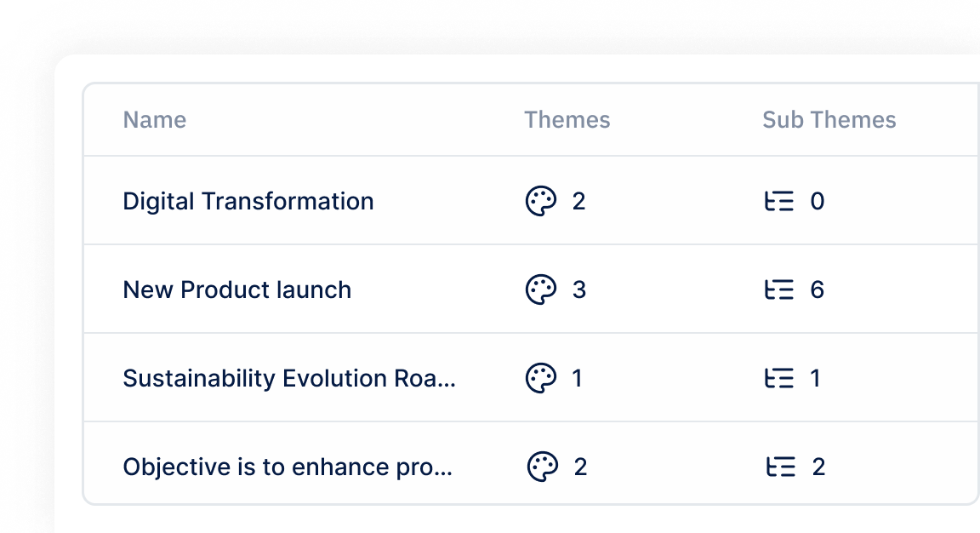Screen dimensions: 980x533
Task: Click the palette icon for New Product launch
Action: [x=541, y=289]
